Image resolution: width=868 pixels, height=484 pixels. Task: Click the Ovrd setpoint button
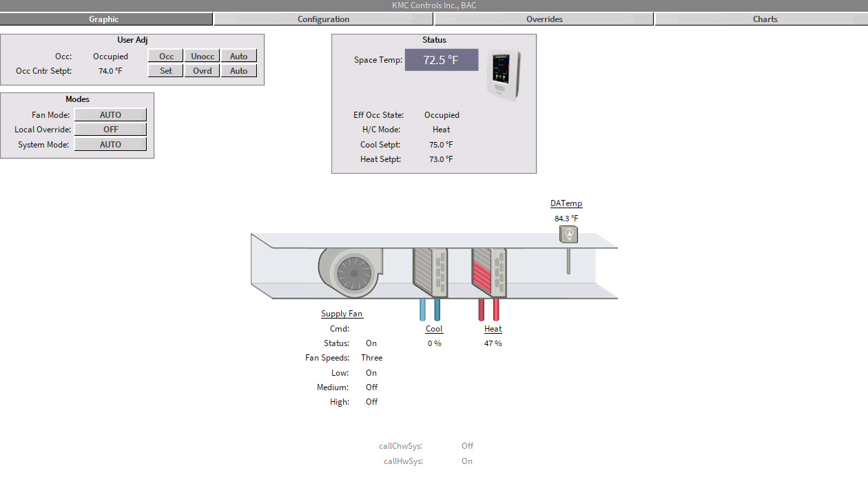click(x=202, y=71)
